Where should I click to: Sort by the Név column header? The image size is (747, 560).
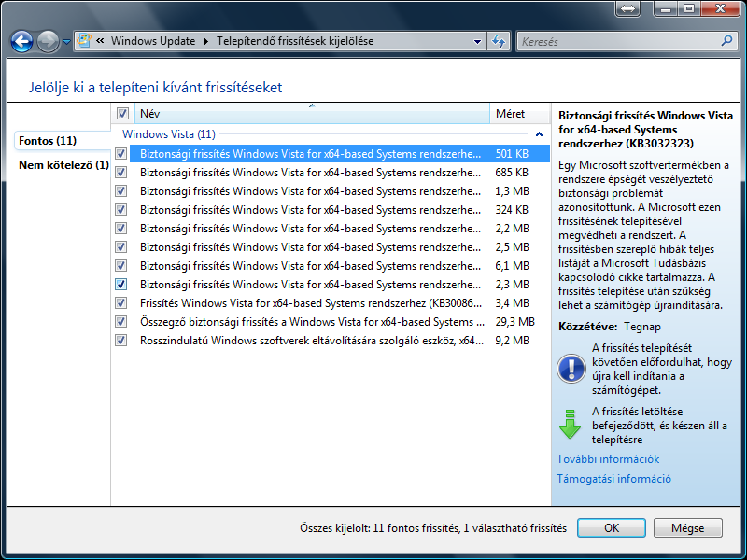312,113
